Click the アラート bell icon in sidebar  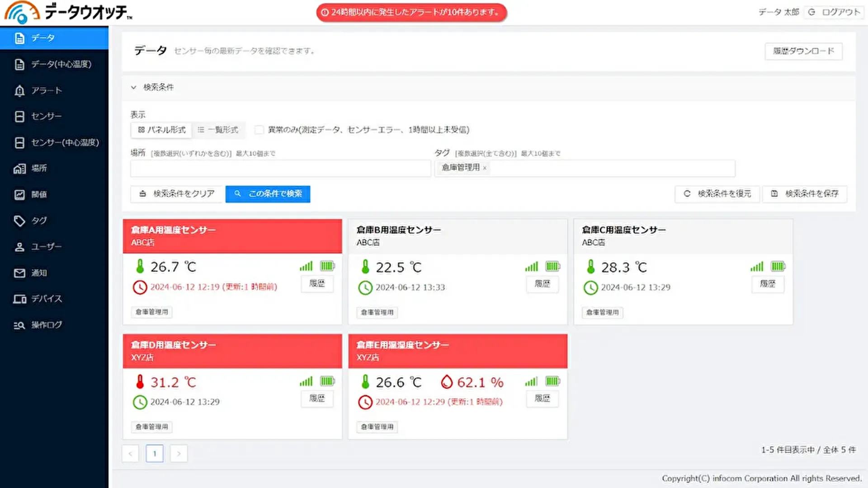[x=19, y=91]
